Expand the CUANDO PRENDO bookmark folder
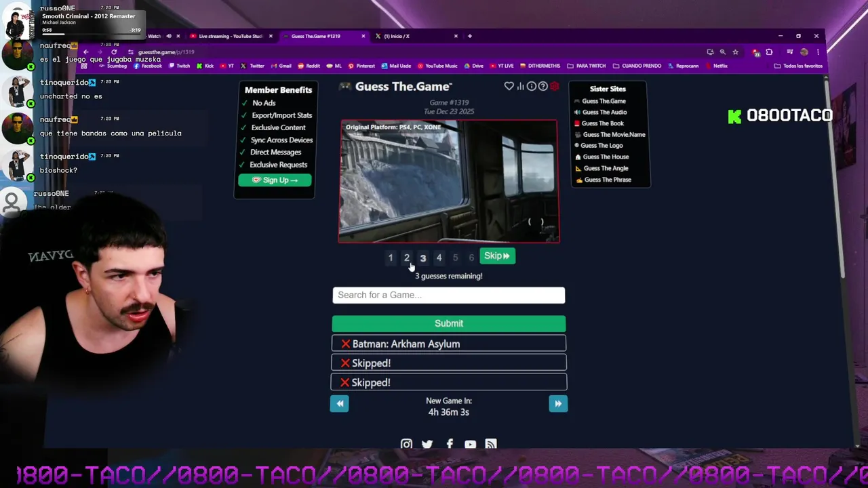 (637, 66)
